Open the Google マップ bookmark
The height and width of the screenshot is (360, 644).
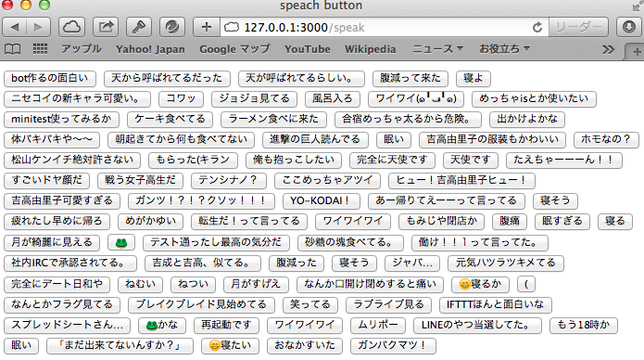pos(235,49)
